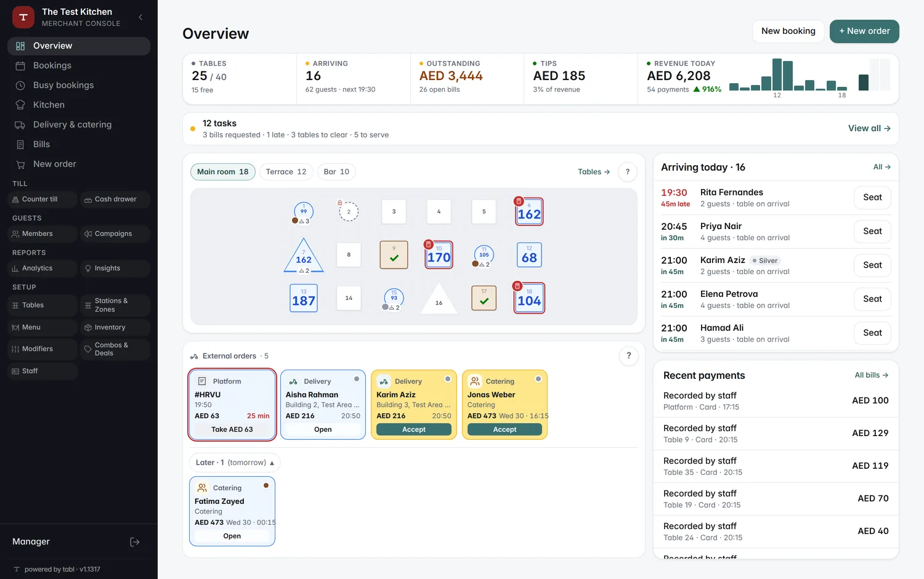Open the External orders help question mark
The height and width of the screenshot is (579, 924).
(628, 355)
